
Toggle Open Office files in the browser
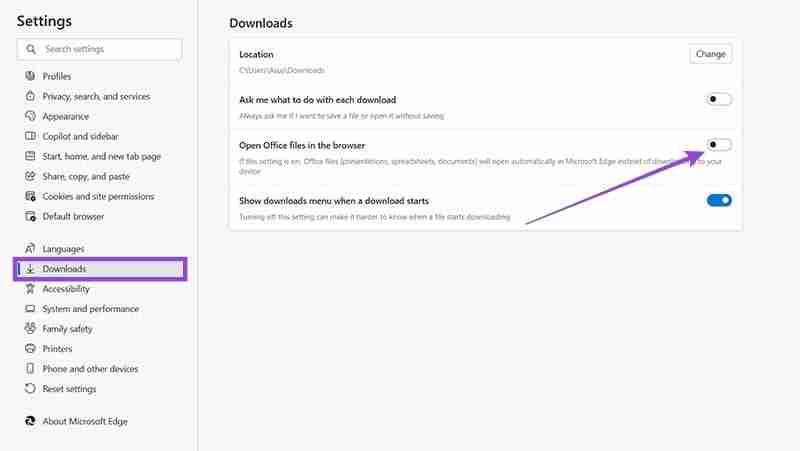point(719,145)
